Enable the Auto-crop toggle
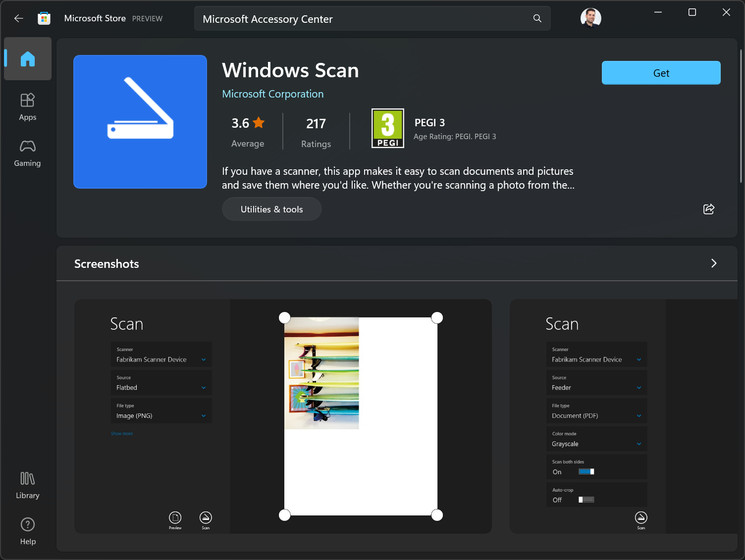Image resolution: width=745 pixels, height=560 pixels. click(x=586, y=500)
